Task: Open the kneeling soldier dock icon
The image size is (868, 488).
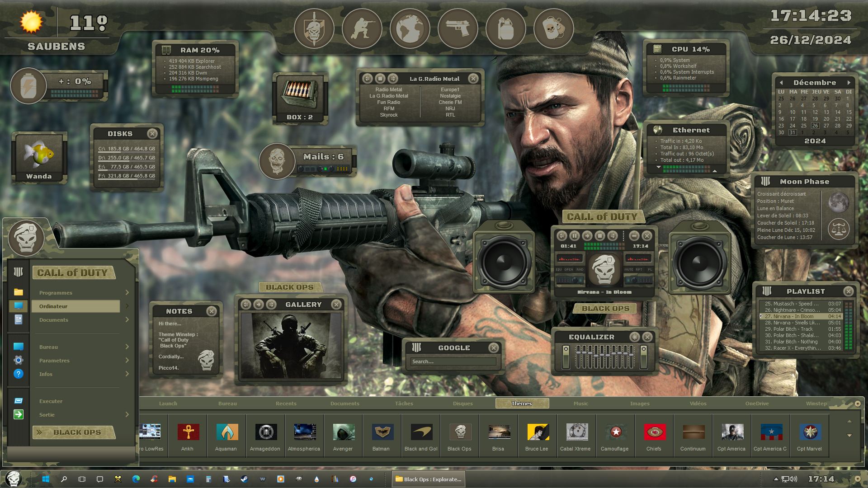Action: (x=362, y=29)
